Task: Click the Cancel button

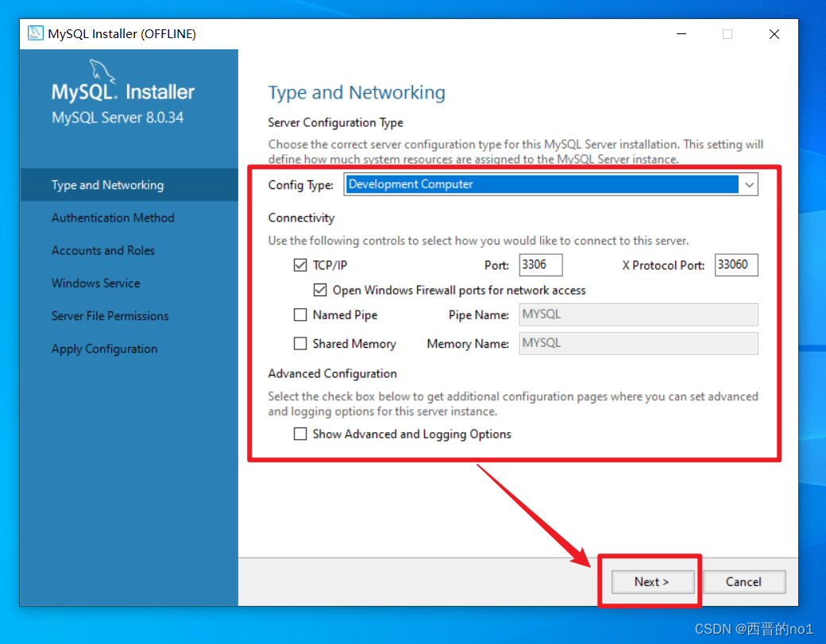Action: (744, 581)
